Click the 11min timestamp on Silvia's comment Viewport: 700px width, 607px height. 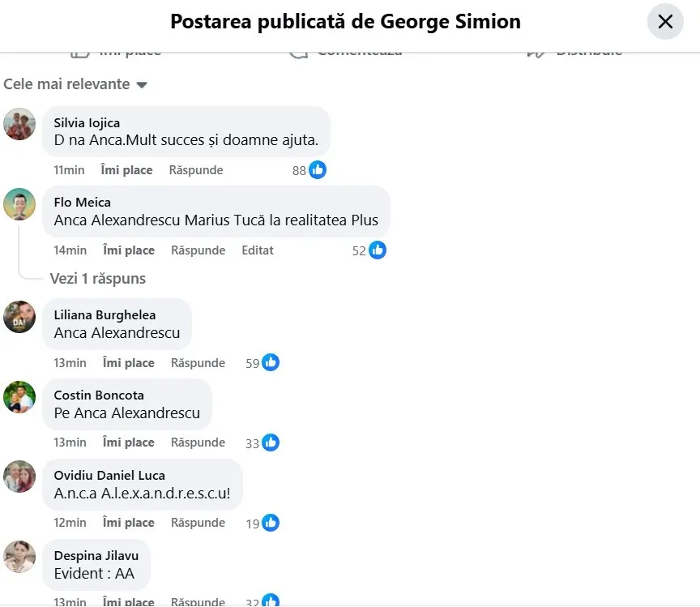pos(69,170)
